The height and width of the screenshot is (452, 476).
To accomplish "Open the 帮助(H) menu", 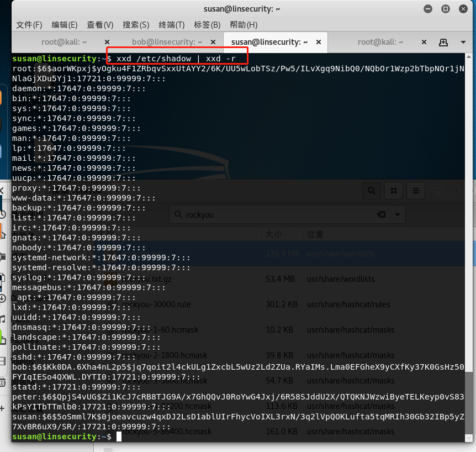I will click(244, 25).
